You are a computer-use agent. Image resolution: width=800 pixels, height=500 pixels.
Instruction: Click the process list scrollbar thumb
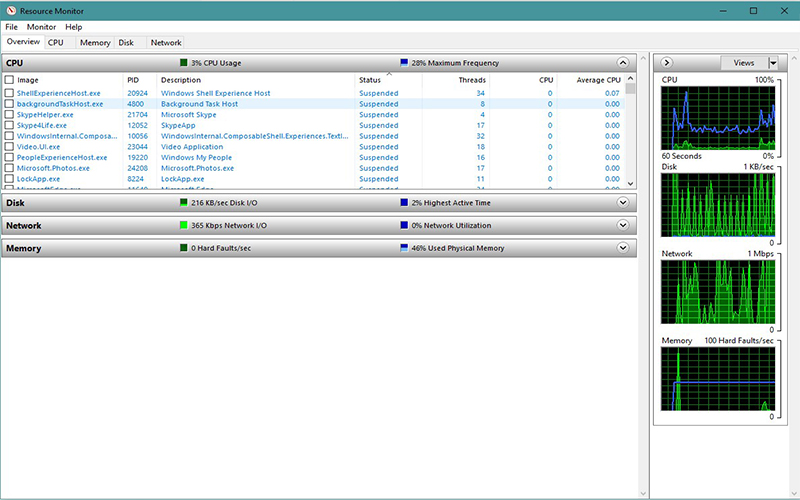(x=630, y=88)
